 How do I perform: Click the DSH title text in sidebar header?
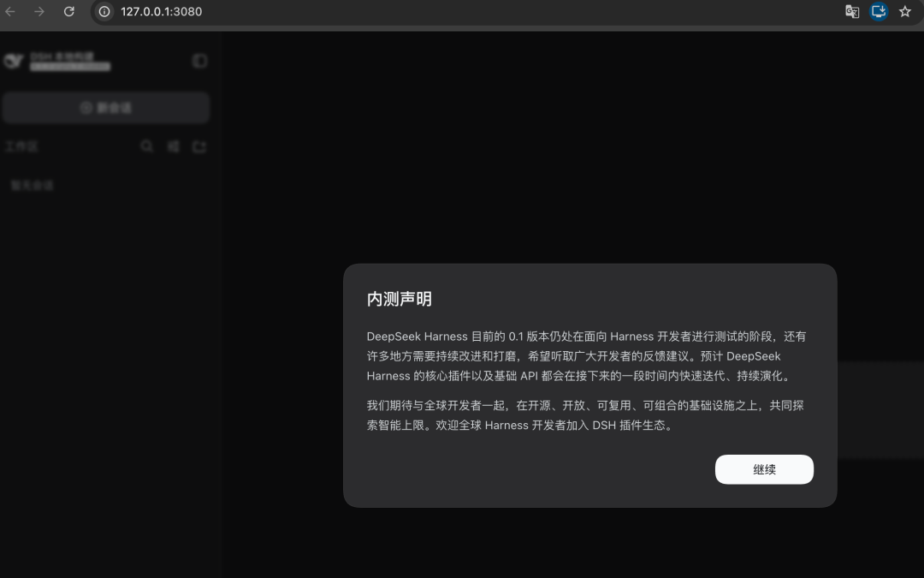(62, 56)
